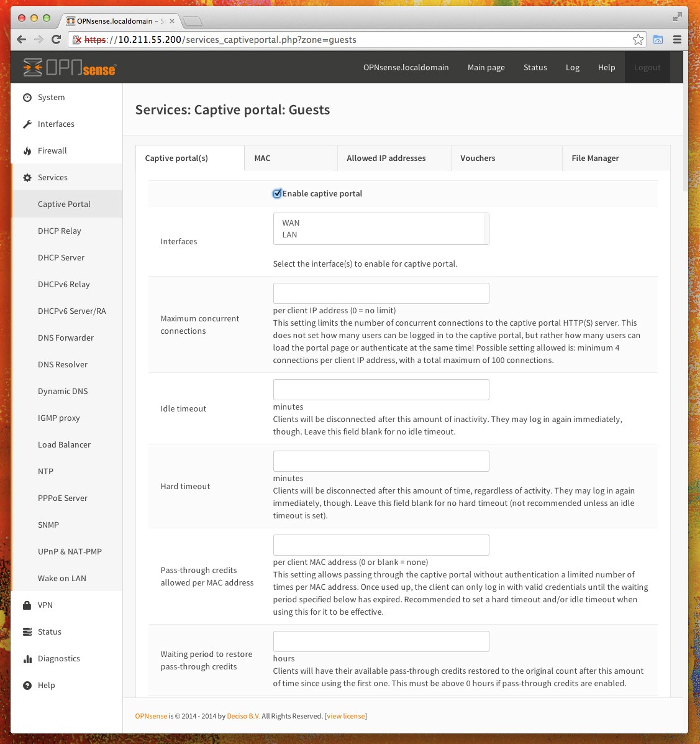Click the OPNsense logo in header

point(69,67)
